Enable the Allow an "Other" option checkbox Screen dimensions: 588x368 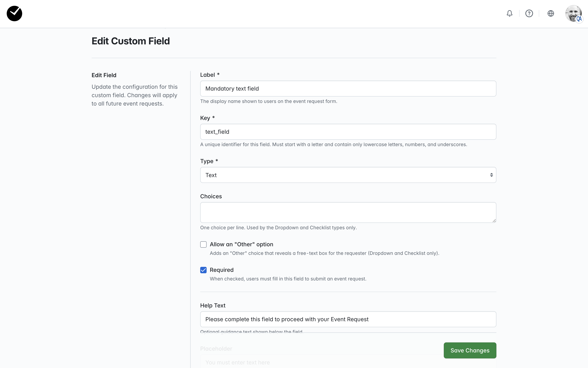pyautogui.click(x=203, y=244)
